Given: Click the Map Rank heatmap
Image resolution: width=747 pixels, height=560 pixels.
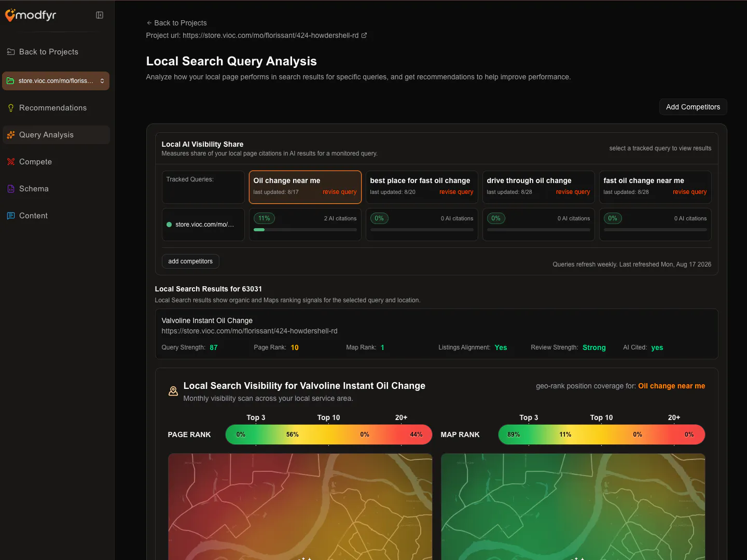Looking at the screenshot, I should pos(573,507).
